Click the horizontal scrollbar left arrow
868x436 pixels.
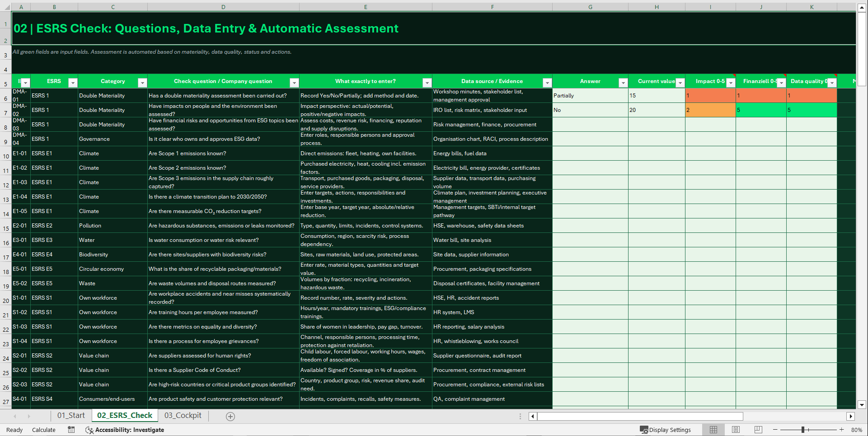pyautogui.click(x=533, y=416)
